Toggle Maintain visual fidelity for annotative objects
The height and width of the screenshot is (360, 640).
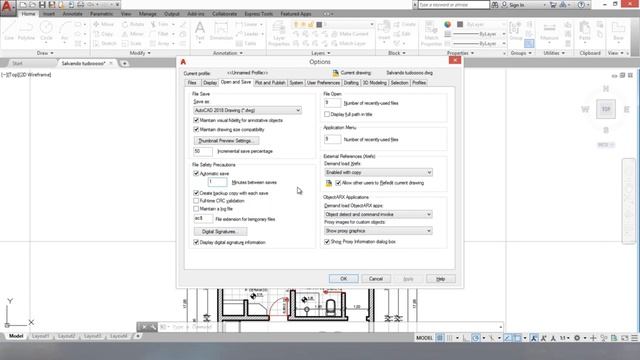(x=196, y=120)
